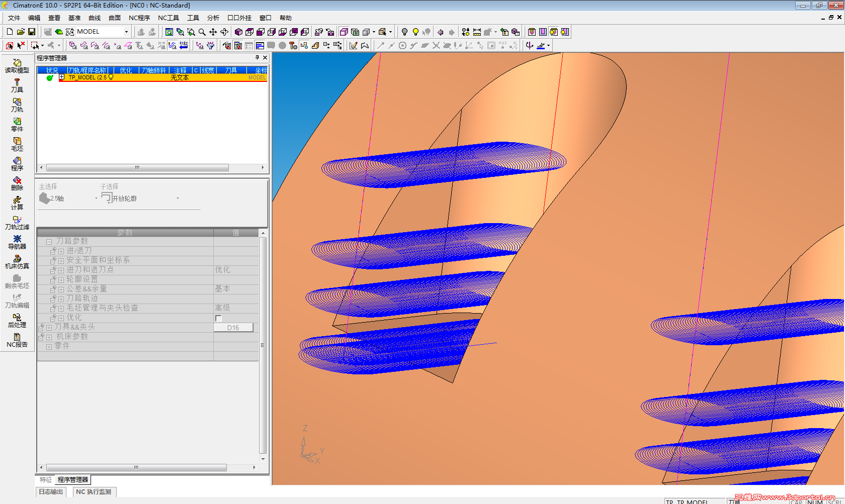Start 机床仿真 machine simulation
Image resolution: width=845 pixels, height=504 pixels.
tap(17, 262)
